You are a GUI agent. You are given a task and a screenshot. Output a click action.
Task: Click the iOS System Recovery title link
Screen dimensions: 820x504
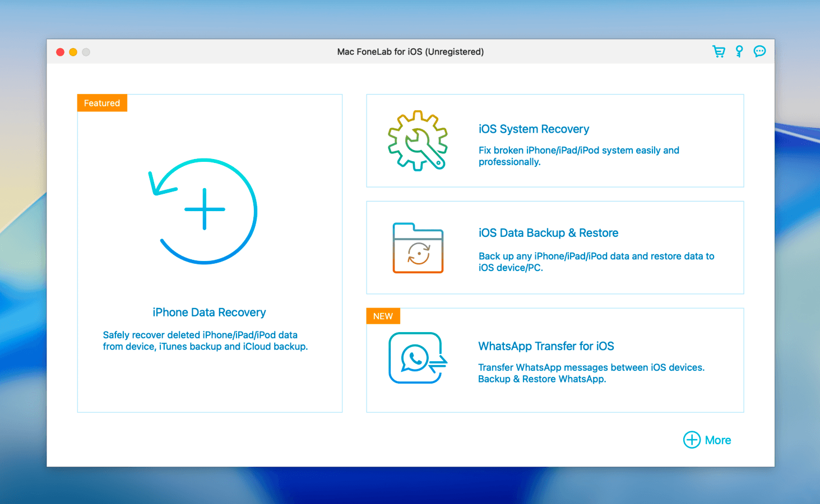534,129
